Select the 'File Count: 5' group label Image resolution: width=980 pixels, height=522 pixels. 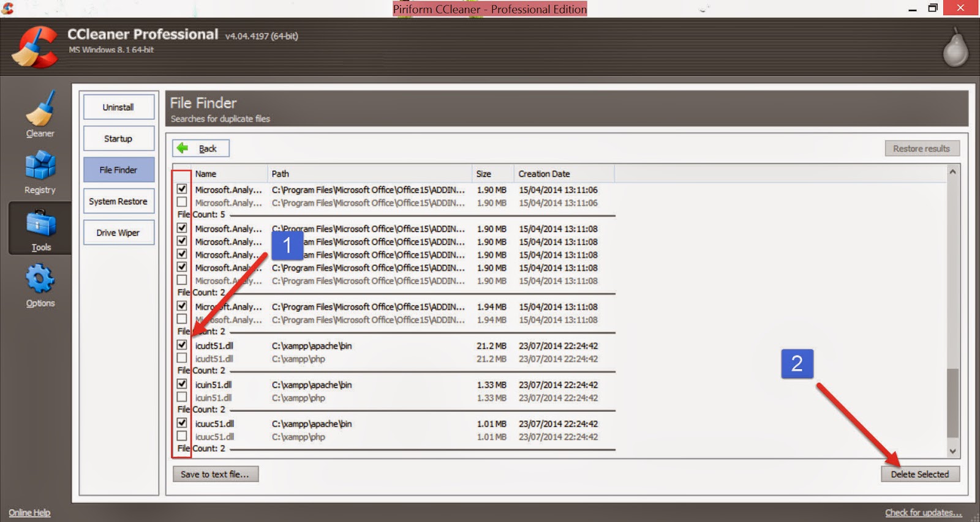[x=202, y=215]
